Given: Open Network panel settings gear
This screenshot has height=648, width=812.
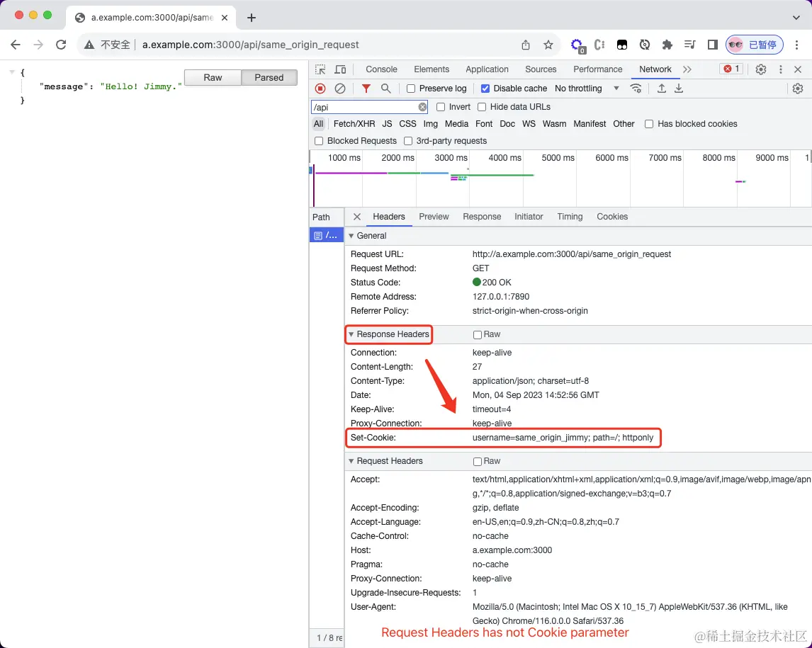Looking at the screenshot, I should coord(798,89).
